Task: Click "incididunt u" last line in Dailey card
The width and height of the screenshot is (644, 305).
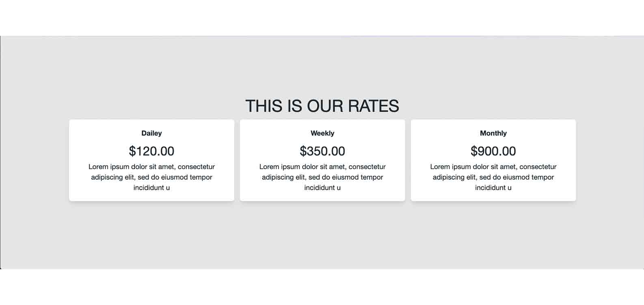Action: tap(151, 188)
